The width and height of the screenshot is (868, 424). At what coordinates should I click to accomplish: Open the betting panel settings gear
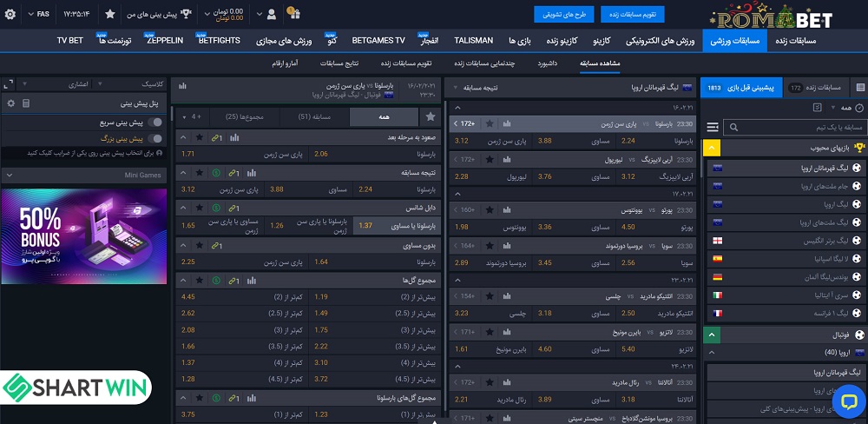click(x=10, y=103)
